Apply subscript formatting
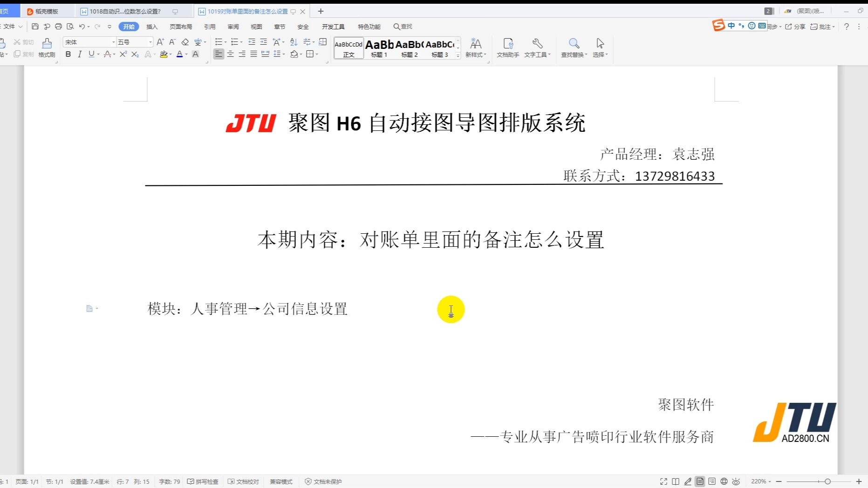This screenshot has height=488, width=868. [135, 54]
